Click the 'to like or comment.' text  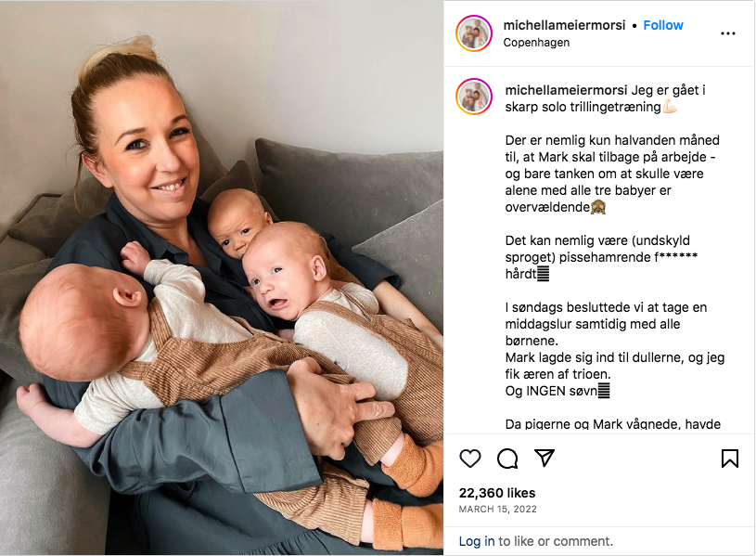[556, 541]
